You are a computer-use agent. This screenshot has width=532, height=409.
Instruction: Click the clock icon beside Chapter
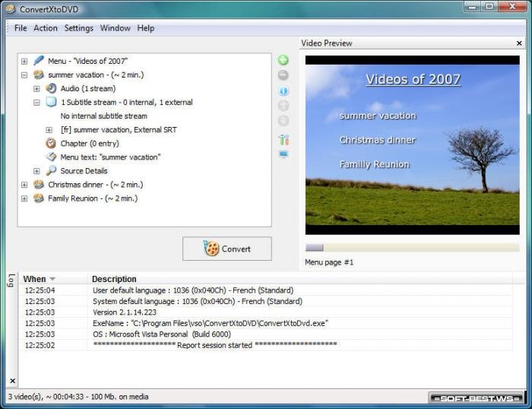(51, 143)
